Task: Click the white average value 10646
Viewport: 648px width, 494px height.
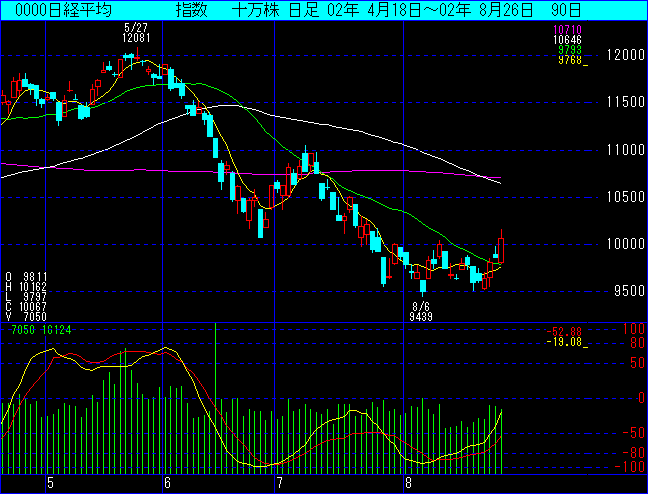Action: click(x=567, y=40)
